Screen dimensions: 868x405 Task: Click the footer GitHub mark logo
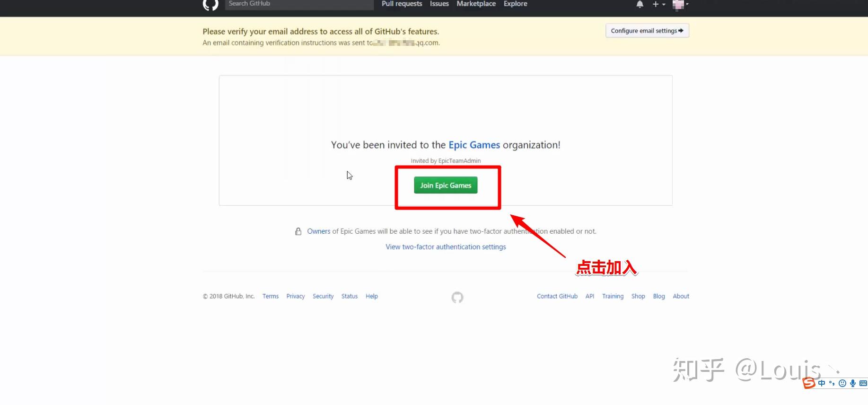(457, 297)
